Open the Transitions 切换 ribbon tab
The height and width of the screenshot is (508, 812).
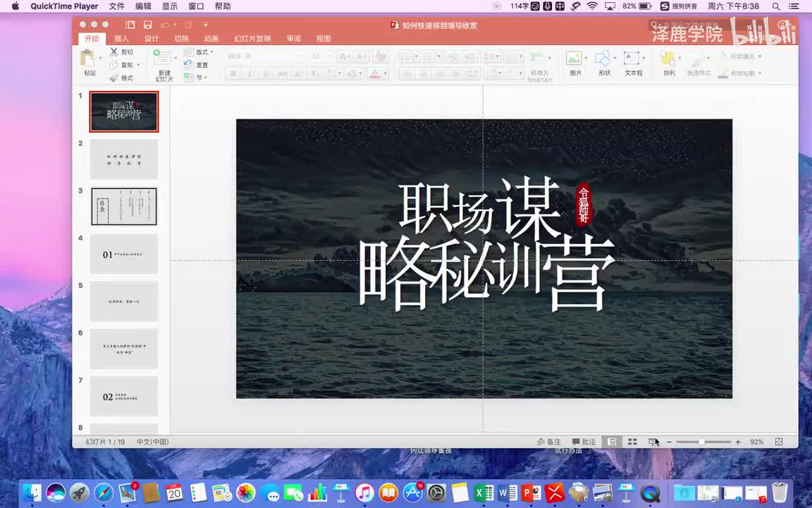click(x=181, y=38)
